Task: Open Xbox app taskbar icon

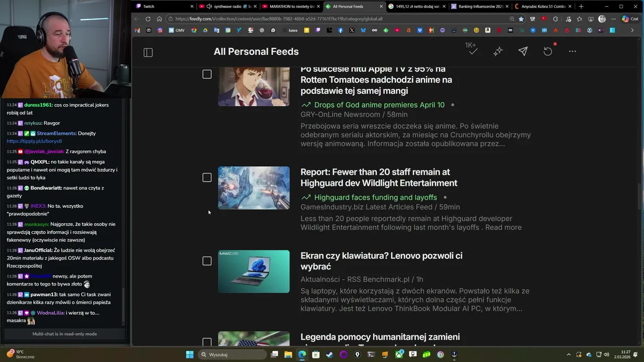Action: click(x=399, y=354)
